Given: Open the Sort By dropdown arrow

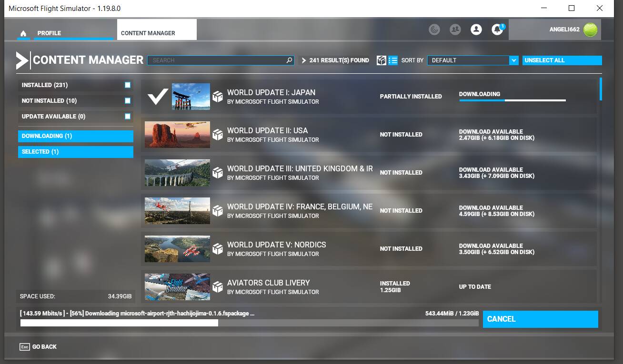Looking at the screenshot, I should (513, 60).
